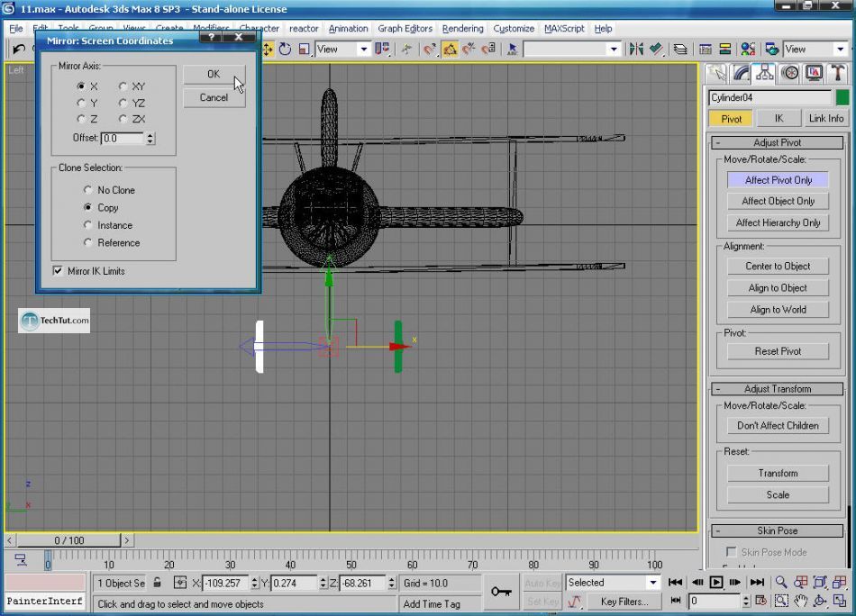Select the Select and Move tool
The width and height of the screenshot is (856, 616).
[268, 50]
